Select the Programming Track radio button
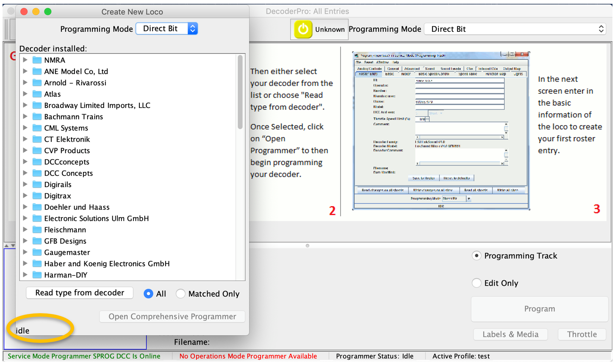 coord(476,256)
